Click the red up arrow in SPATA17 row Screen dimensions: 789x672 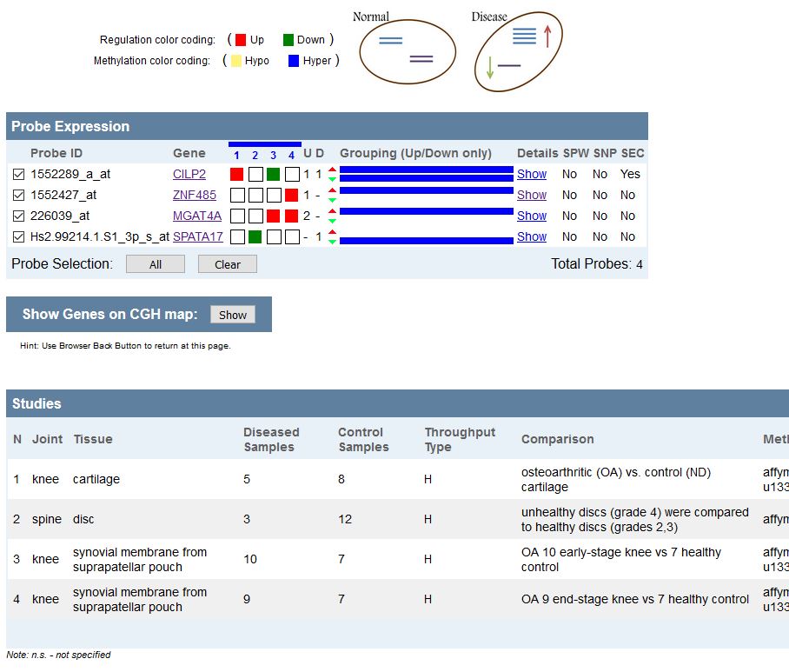click(332, 232)
